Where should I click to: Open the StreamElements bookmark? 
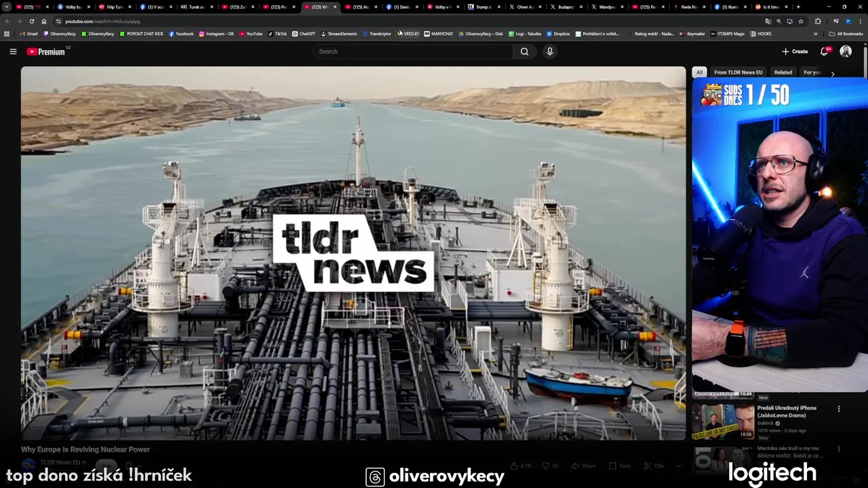click(339, 34)
